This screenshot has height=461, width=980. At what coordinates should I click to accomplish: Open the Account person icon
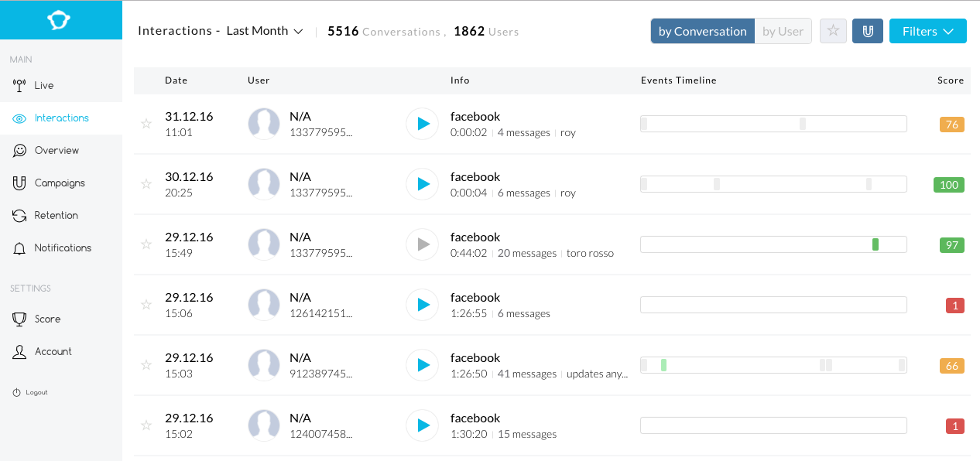pyautogui.click(x=19, y=352)
